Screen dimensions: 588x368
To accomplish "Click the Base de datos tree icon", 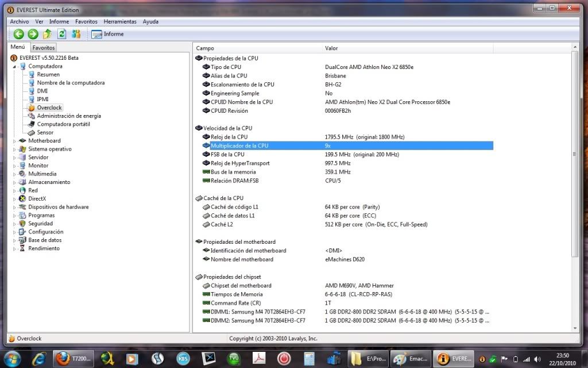I will point(22,240).
